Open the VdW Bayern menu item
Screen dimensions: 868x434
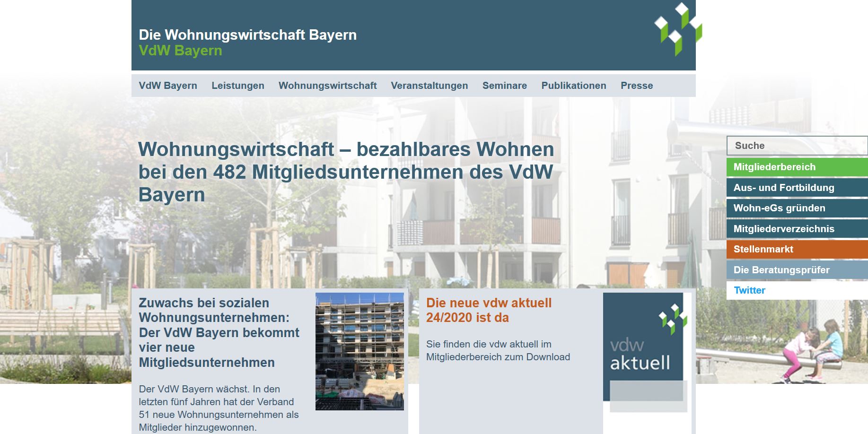pyautogui.click(x=168, y=86)
